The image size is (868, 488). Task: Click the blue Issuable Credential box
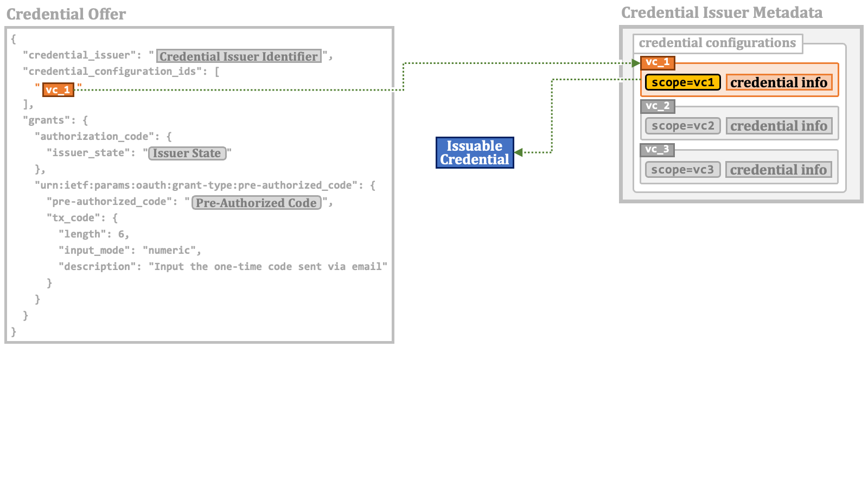[x=475, y=152]
